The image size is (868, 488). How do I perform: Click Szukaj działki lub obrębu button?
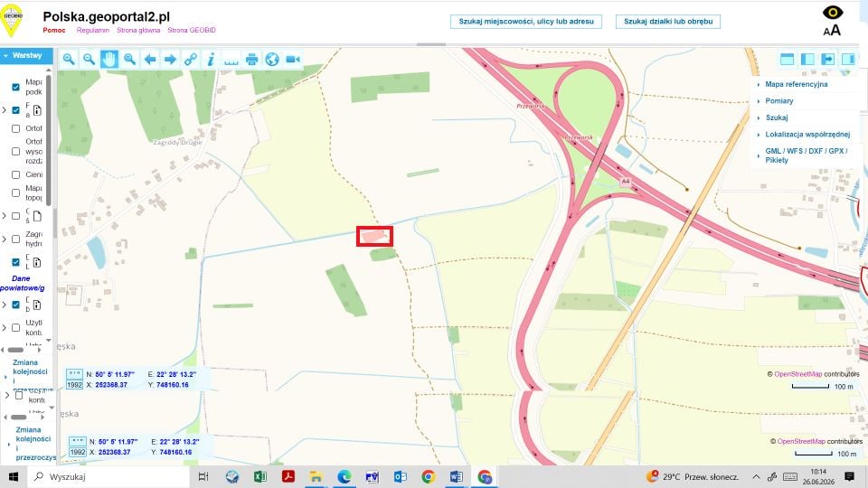tap(668, 22)
